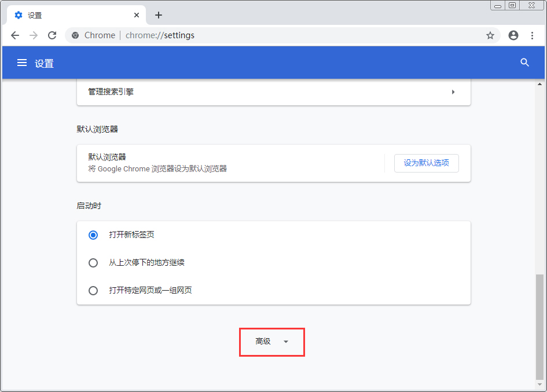The height and width of the screenshot is (392, 547).
Task: Select 打开特定网页或一组网页 option
Action: click(x=93, y=291)
